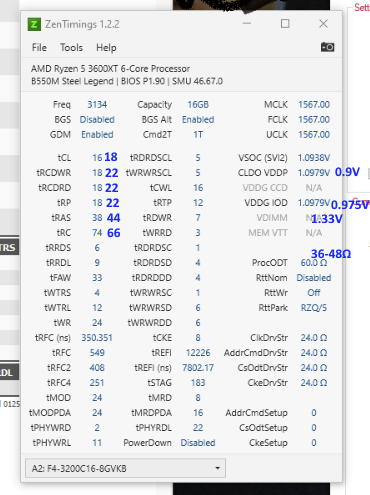
Task: Click the tCL value 16
Action: 97,158
